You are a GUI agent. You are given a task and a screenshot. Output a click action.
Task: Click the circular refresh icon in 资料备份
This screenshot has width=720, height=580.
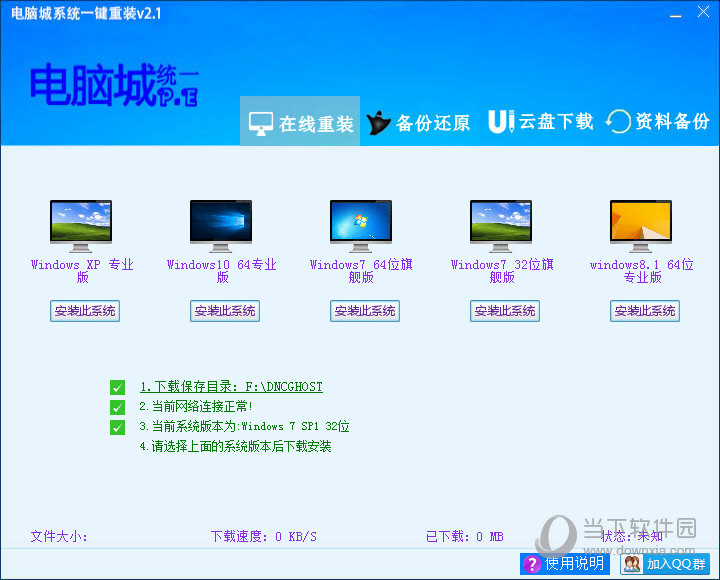click(x=618, y=122)
